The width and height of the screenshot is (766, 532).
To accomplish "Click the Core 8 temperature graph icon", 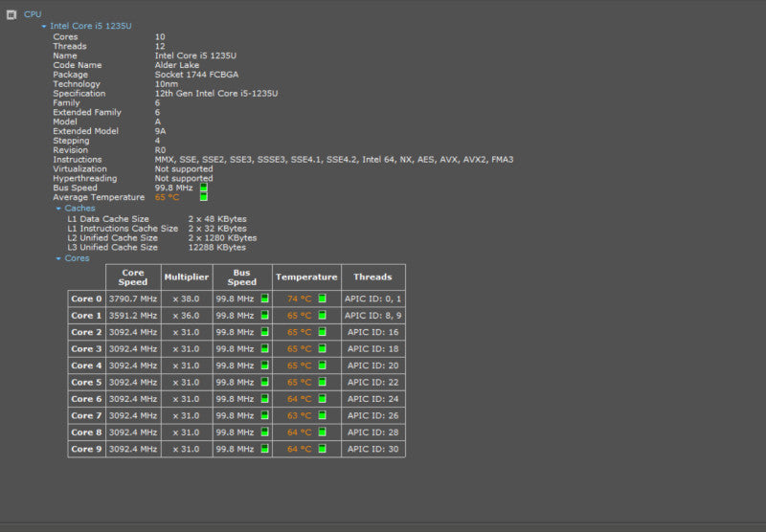I will point(323,432).
